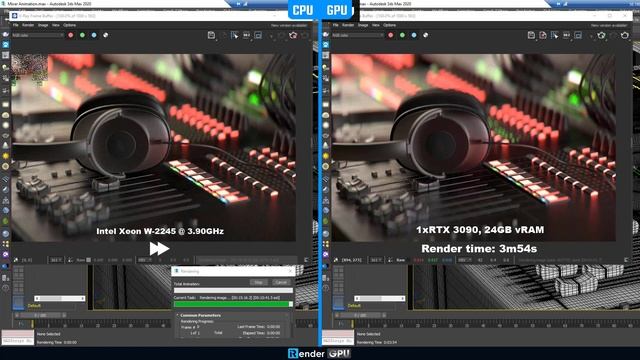The height and width of the screenshot is (360, 640).
Task: Click 'New version available' in CPU window
Action: coord(289,25)
